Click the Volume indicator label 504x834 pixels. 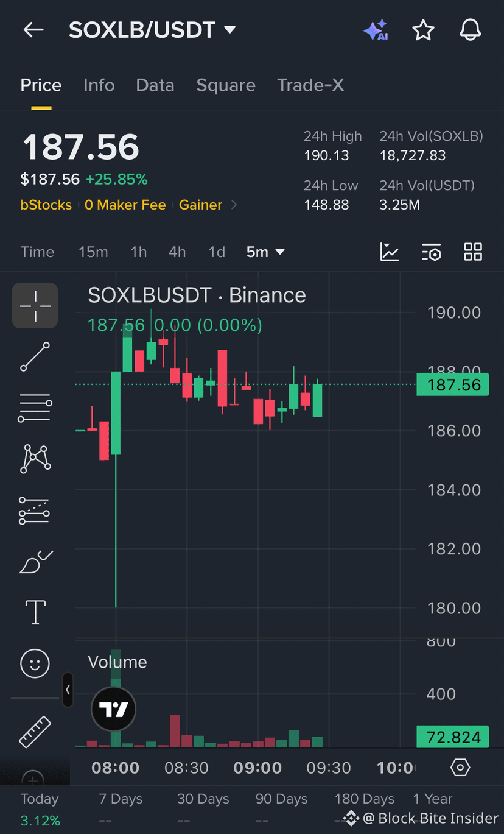117,662
